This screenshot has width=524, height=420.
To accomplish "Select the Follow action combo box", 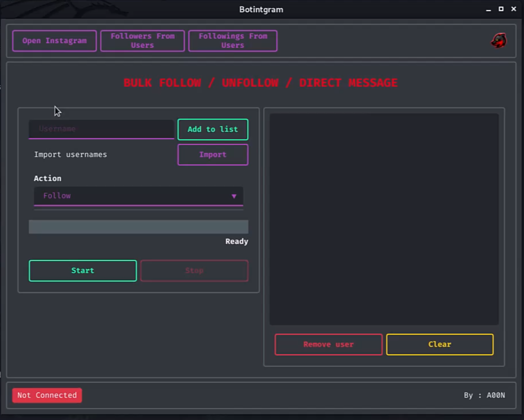I will coord(138,196).
